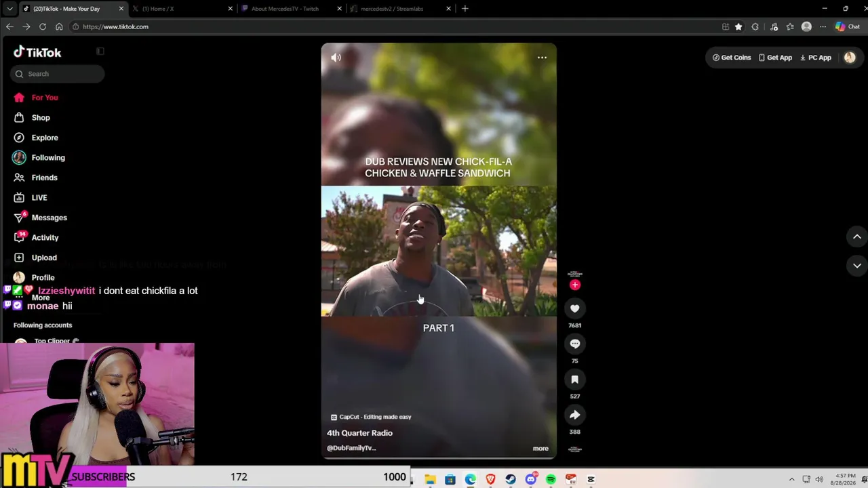
Task: Click the Get Coins button
Action: coord(731,58)
